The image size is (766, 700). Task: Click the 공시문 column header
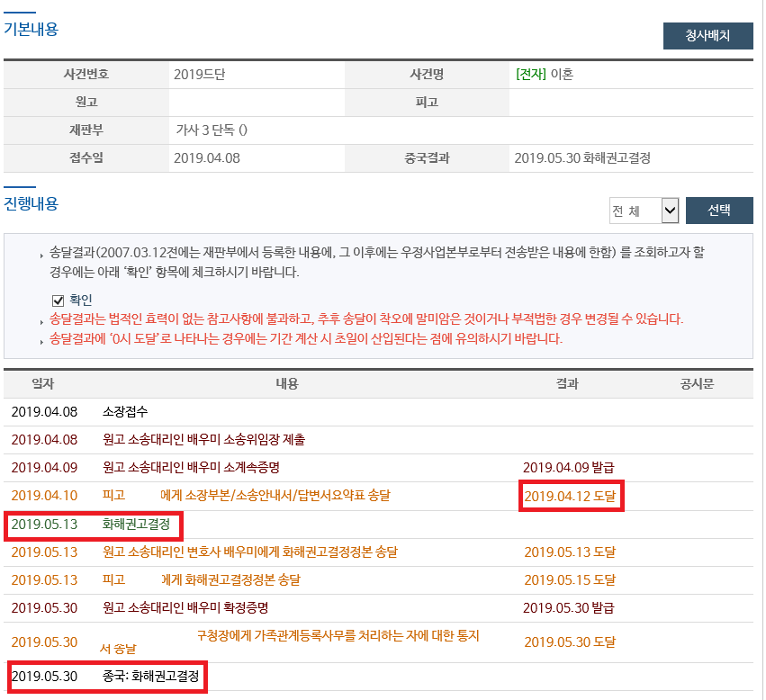(697, 384)
